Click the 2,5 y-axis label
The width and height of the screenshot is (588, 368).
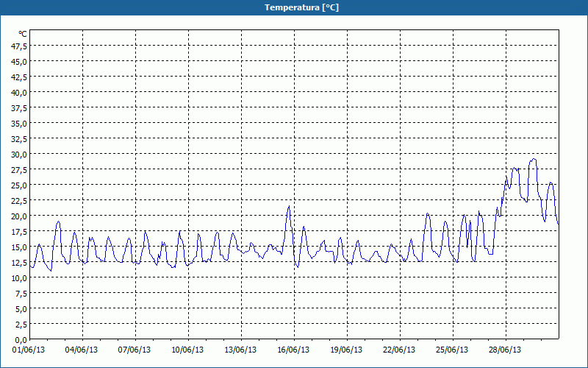pos(21,325)
